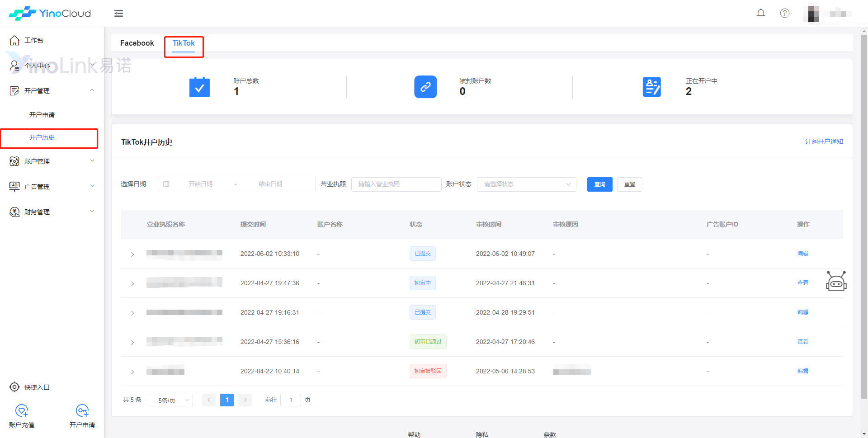Open the 请选择状态 account status dropdown
868x438 pixels.
point(527,184)
